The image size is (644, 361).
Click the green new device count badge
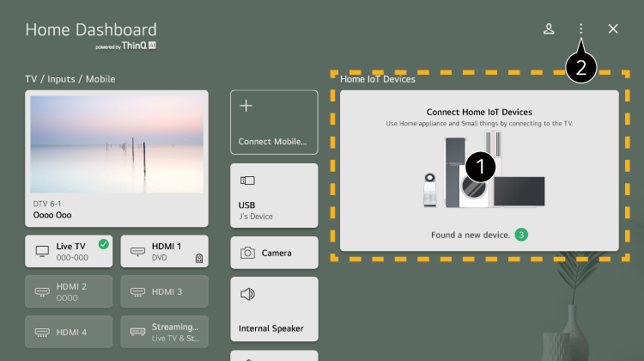tap(521, 235)
